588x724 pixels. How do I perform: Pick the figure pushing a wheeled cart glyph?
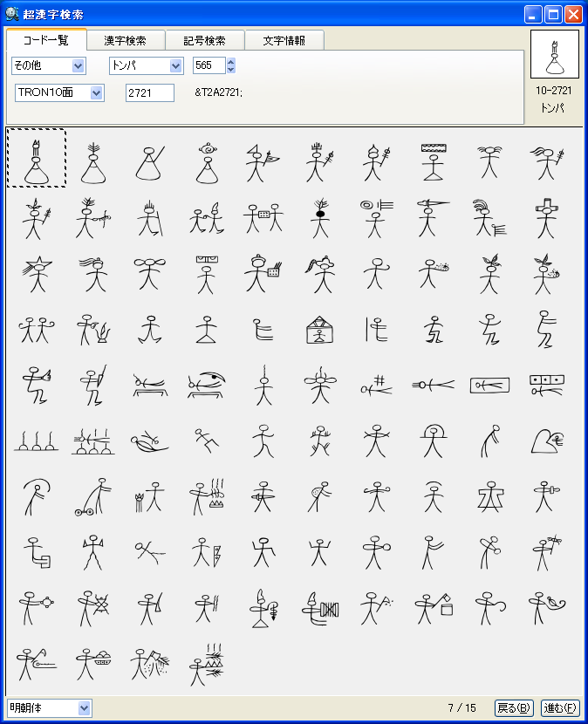pos(92,496)
